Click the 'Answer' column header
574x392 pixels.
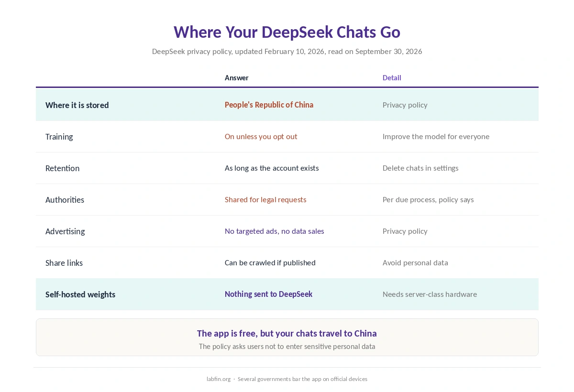[x=237, y=78]
